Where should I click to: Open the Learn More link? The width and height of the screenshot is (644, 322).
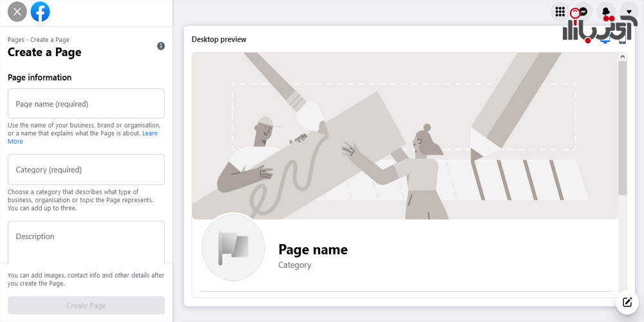click(82, 137)
